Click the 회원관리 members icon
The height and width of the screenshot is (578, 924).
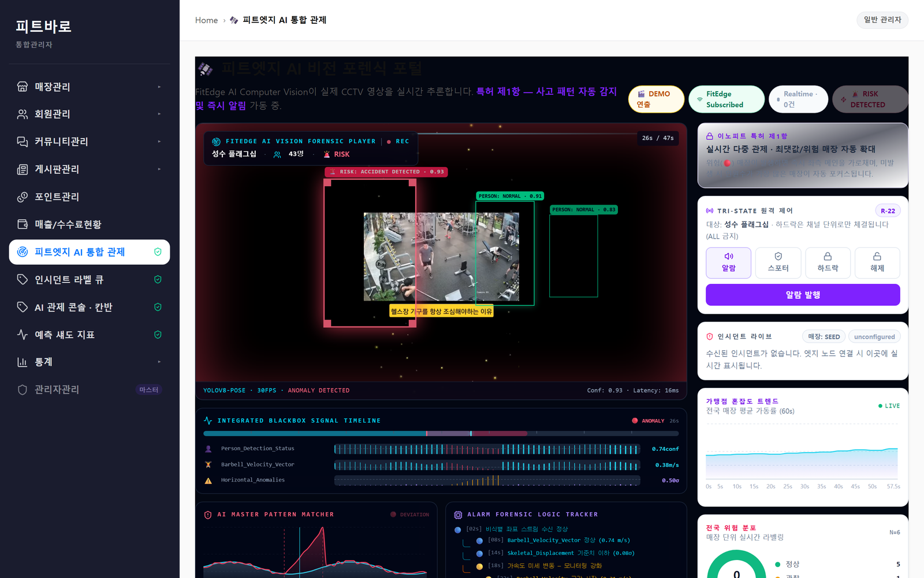(x=23, y=114)
